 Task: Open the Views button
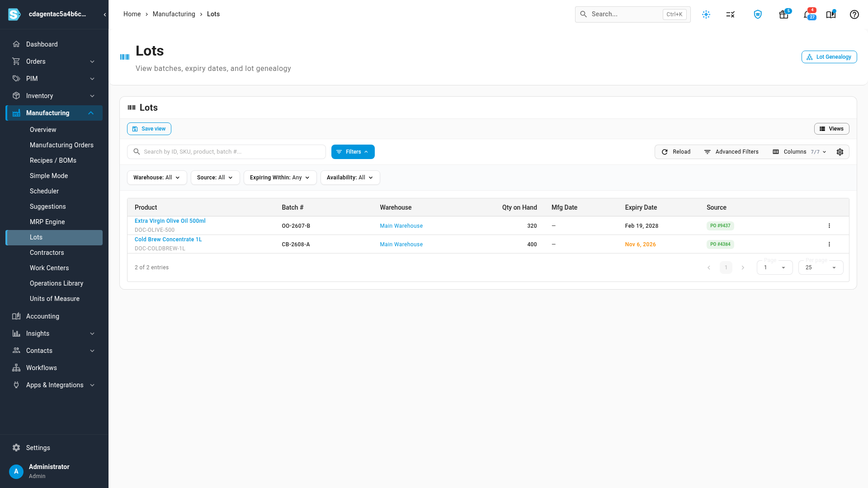coord(832,129)
